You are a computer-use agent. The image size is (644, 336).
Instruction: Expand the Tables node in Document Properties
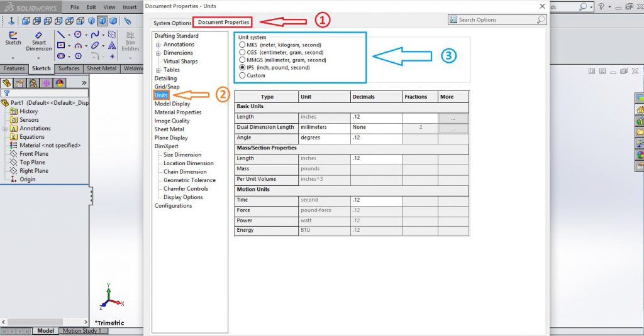click(158, 70)
